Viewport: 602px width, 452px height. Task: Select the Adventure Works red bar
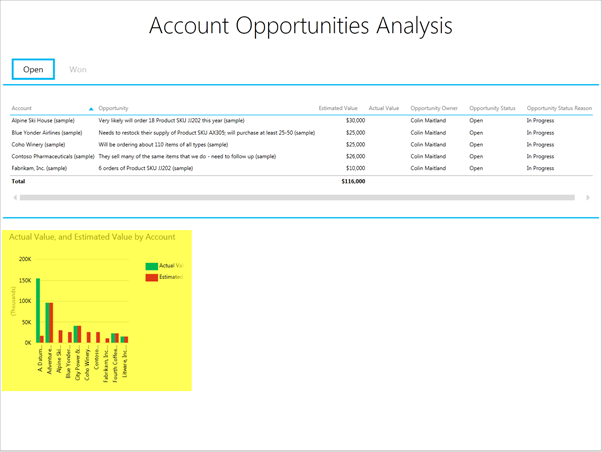(x=50, y=322)
